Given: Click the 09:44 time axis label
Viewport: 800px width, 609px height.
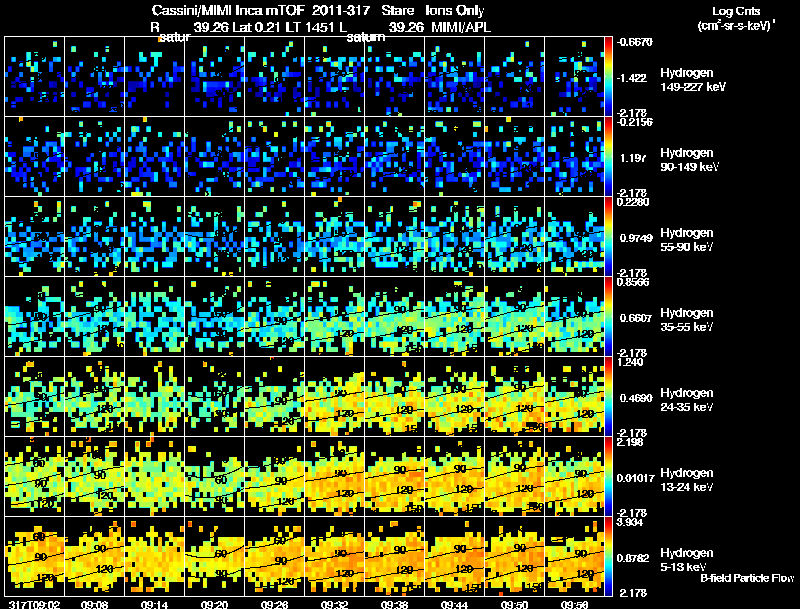Looking at the screenshot, I should [x=455, y=604].
